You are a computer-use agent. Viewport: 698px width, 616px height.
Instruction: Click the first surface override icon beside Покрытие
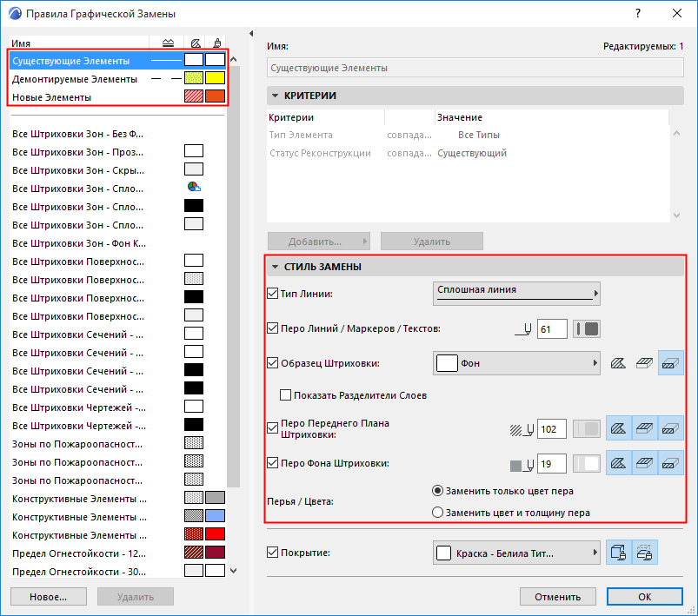coord(618,553)
